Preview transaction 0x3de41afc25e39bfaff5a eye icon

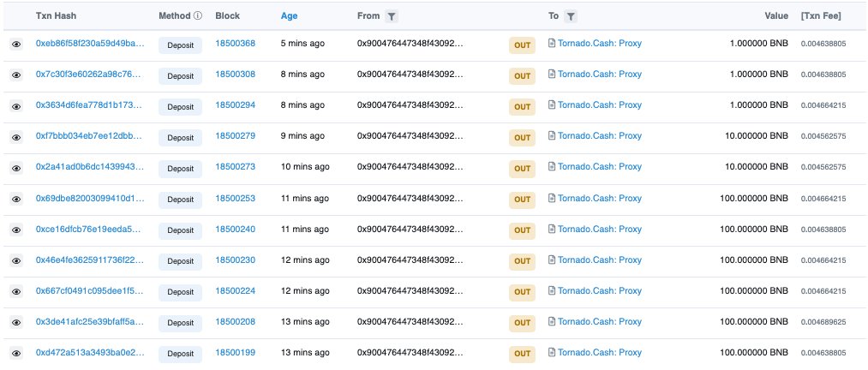16,322
